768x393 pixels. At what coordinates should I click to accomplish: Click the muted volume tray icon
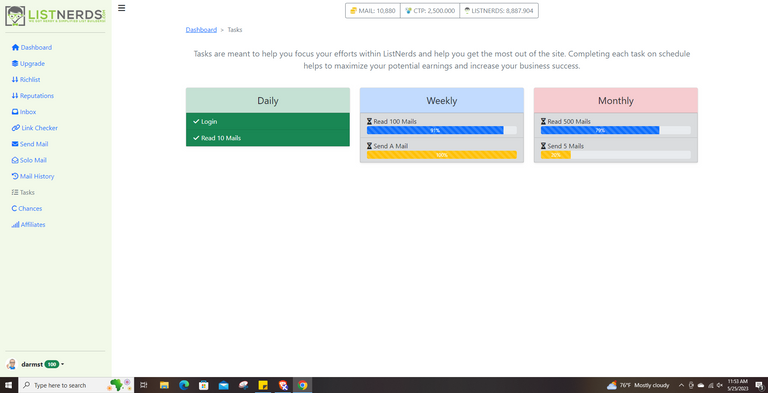[720, 385]
